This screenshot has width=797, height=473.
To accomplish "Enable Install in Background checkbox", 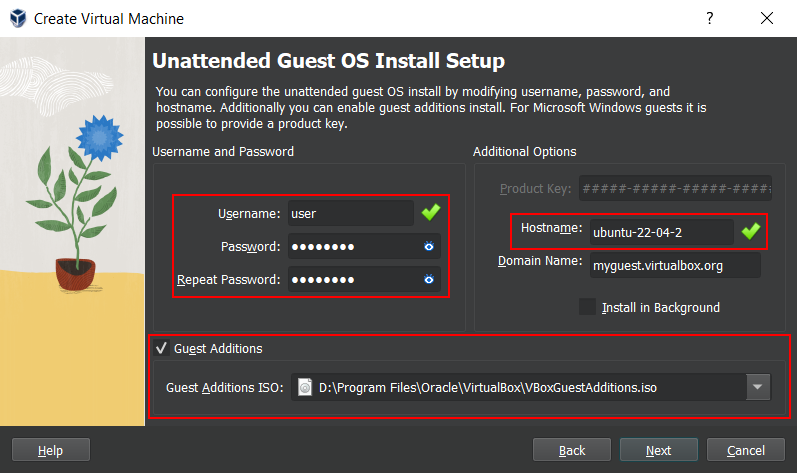I will (x=587, y=307).
